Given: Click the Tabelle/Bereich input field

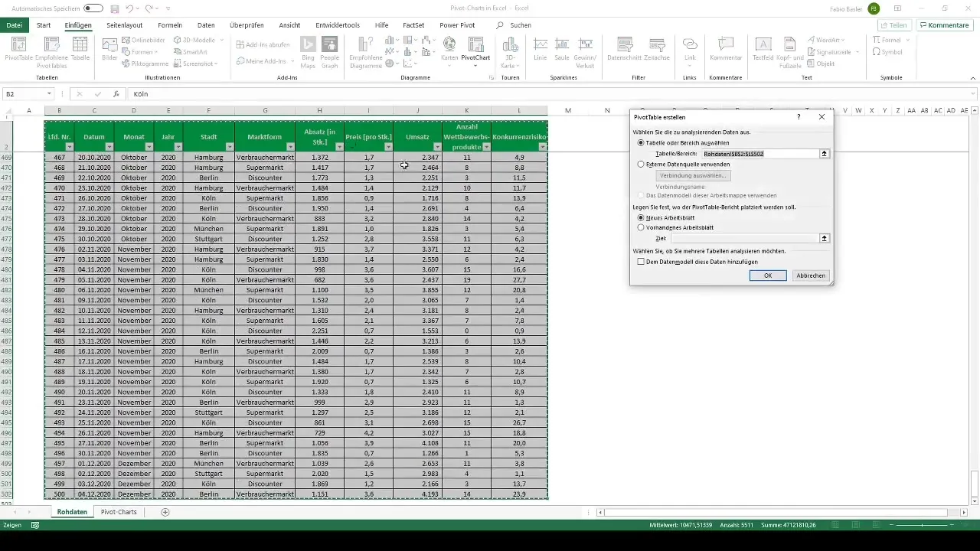Looking at the screenshot, I should coord(761,154).
